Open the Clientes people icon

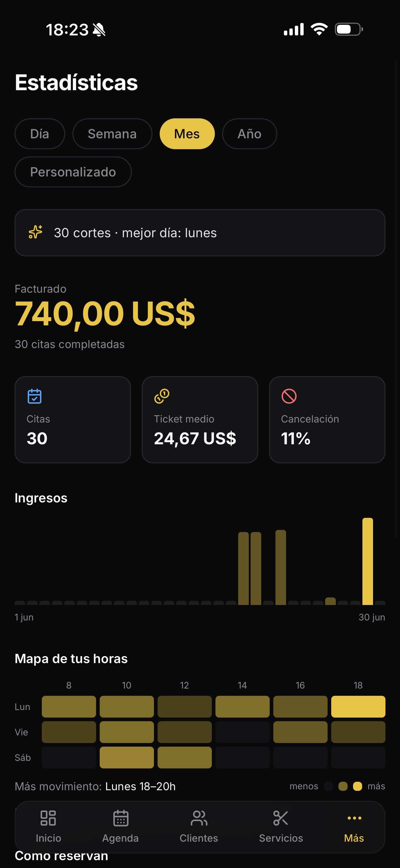coord(199,818)
